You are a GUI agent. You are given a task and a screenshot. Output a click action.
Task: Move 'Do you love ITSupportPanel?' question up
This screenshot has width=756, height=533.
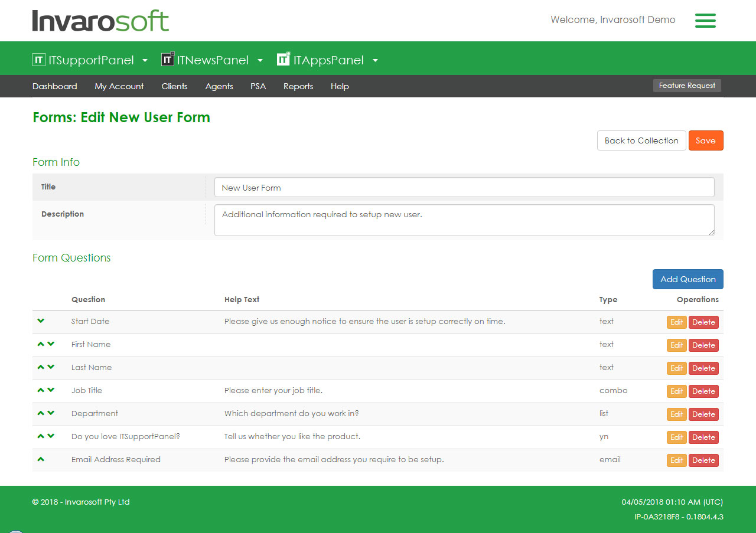click(x=41, y=436)
